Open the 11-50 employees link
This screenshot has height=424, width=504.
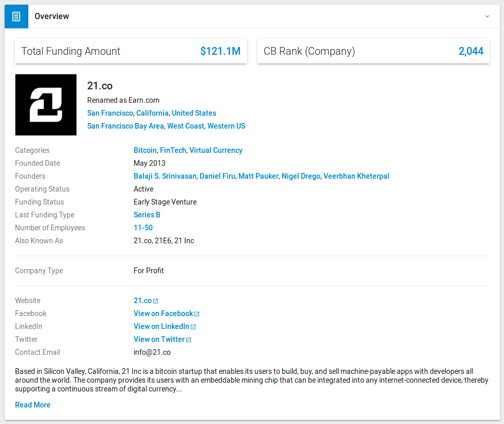[x=143, y=228]
